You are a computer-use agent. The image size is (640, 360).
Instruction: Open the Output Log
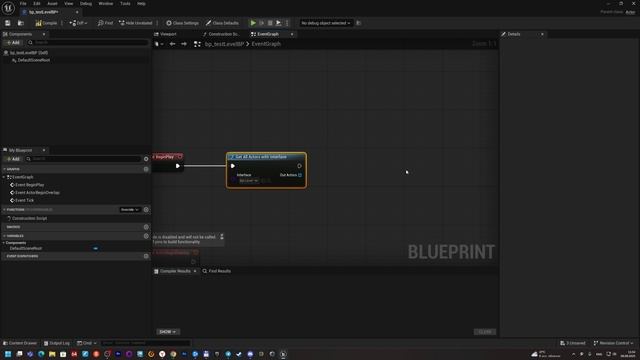57,343
